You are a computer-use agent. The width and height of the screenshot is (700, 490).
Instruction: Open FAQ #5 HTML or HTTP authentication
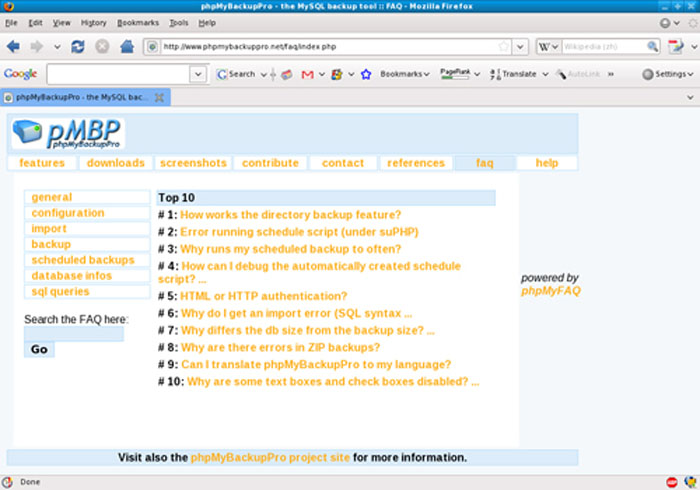pyautogui.click(x=263, y=296)
